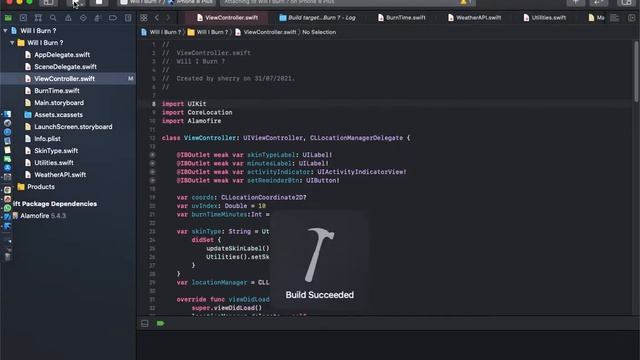Toggle the green breakpoints activation button
This screenshot has width=640, height=360.
(160, 323)
